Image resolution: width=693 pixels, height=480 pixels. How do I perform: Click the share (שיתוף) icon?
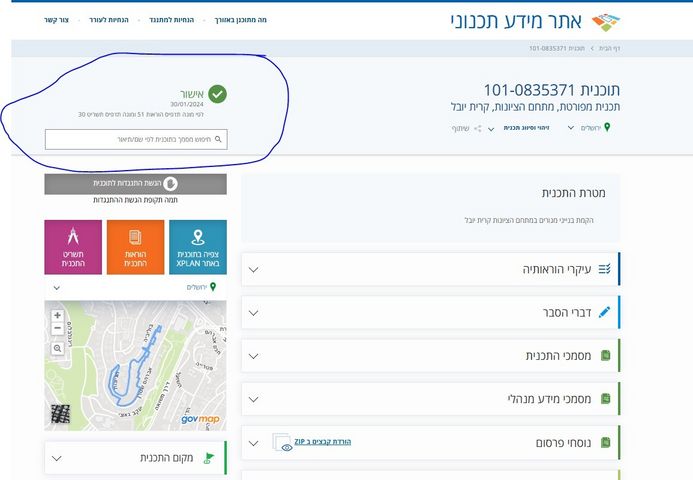click(x=478, y=128)
